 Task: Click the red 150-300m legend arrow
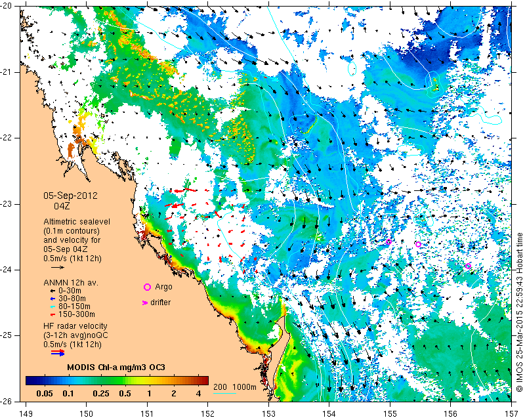(x=52, y=315)
